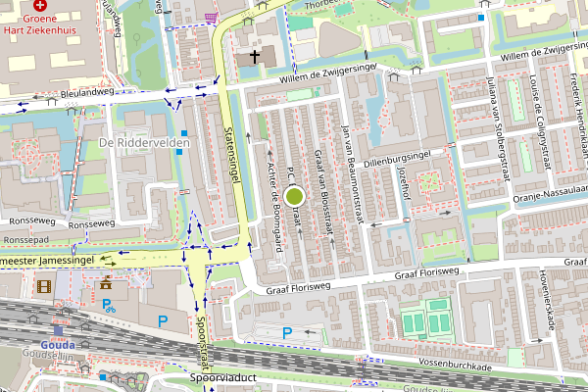Click the purple shopping cart supermarket icon

(211, 18)
